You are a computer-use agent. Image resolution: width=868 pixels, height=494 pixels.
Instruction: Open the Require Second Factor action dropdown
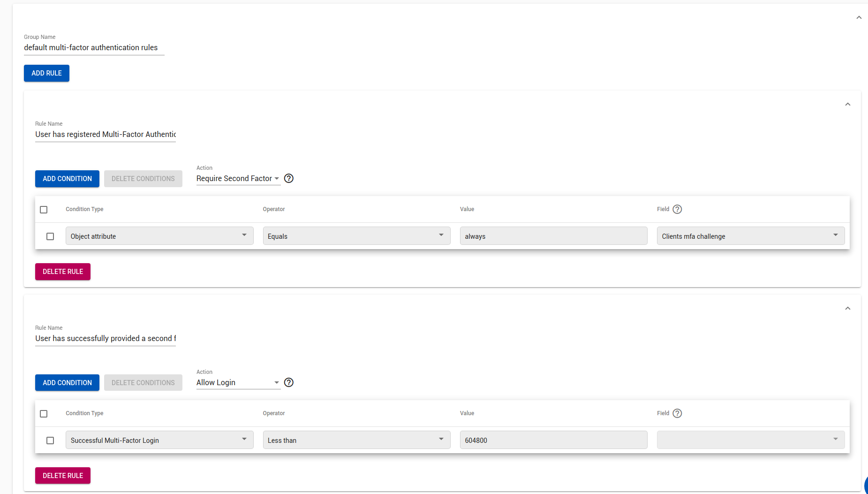point(238,179)
